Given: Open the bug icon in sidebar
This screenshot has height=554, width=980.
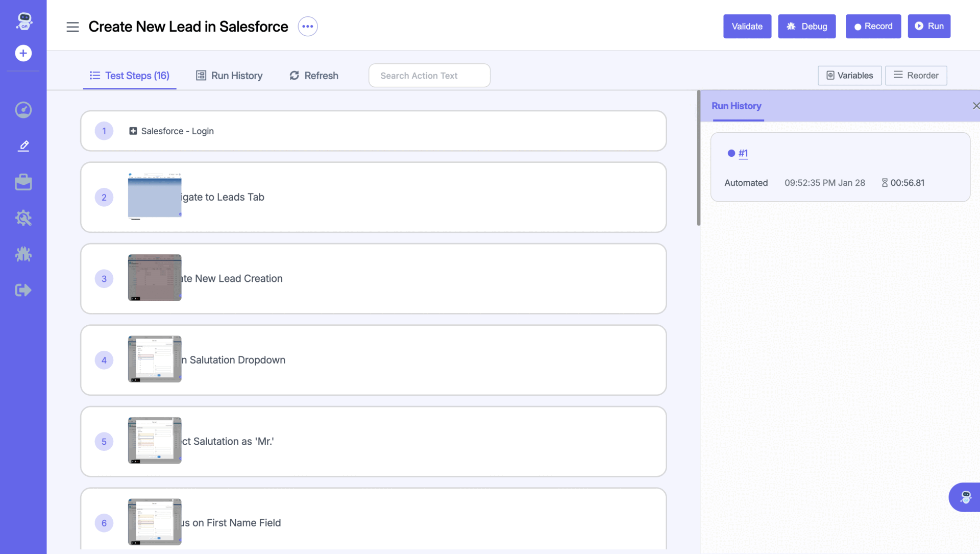Looking at the screenshot, I should click(23, 254).
